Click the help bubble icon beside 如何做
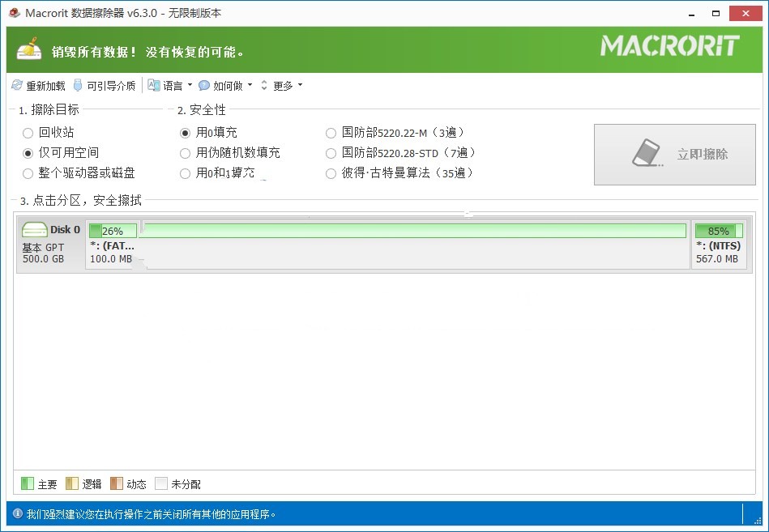The width and height of the screenshot is (769, 532). [204, 85]
